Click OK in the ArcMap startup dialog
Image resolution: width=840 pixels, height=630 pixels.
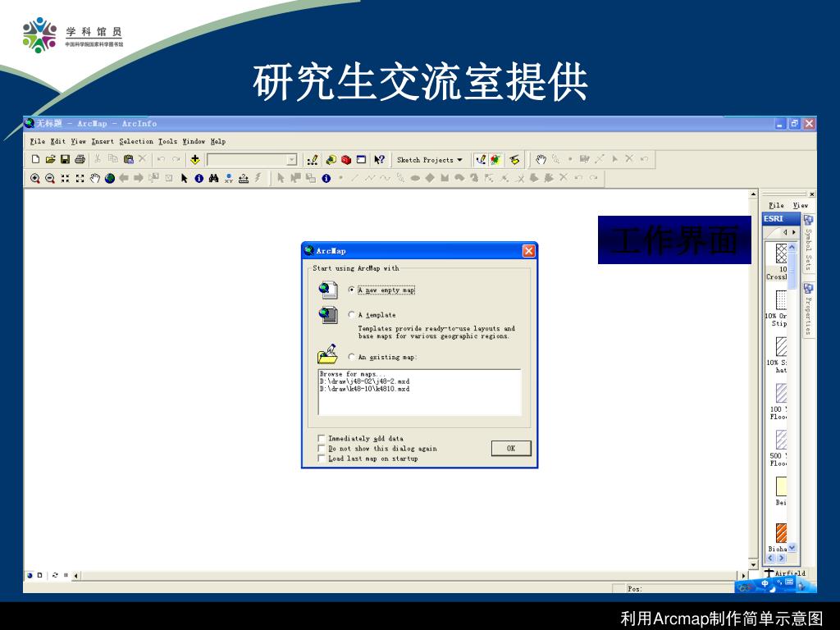[x=511, y=449]
